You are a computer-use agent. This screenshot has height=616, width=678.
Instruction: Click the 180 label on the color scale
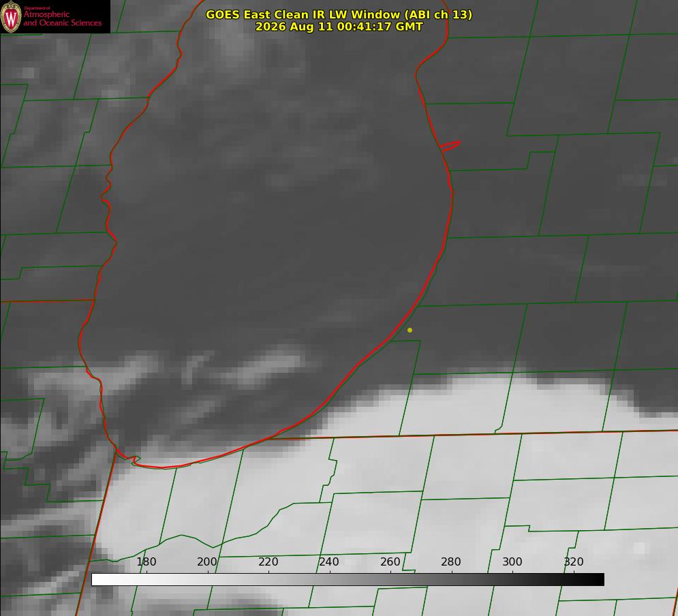pos(146,561)
